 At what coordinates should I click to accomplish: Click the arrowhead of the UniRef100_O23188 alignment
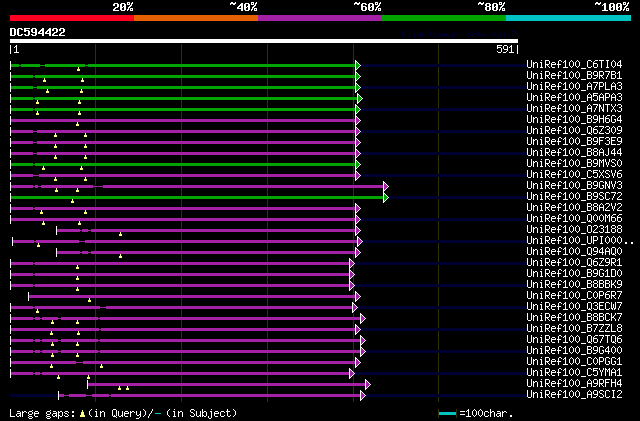coord(358,231)
